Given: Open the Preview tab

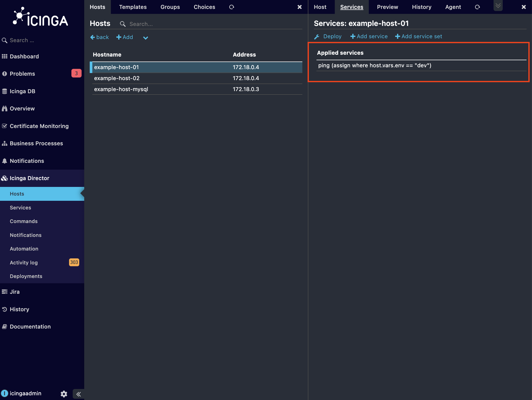Looking at the screenshot, I should [x=388, y=7].
